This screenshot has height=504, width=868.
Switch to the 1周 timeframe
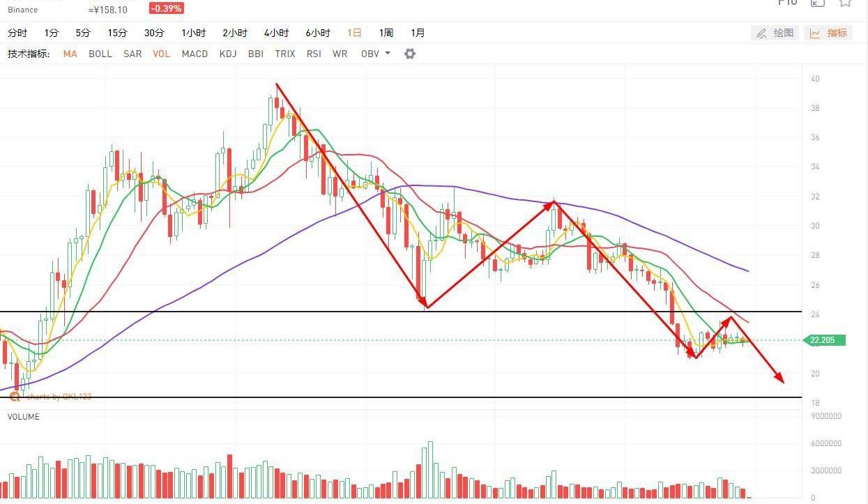[x=386, y=33]
